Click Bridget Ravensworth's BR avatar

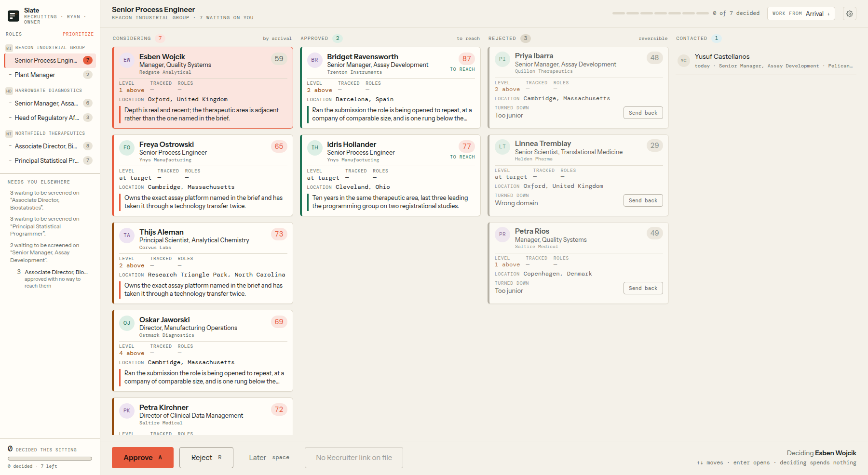[314, 60]
